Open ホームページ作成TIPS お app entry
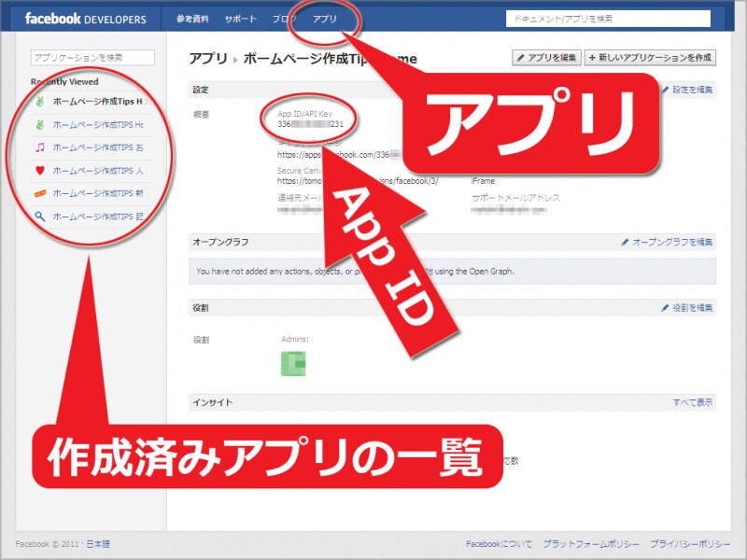The height and width of the screenshot is (560, 747). [98, 147]
